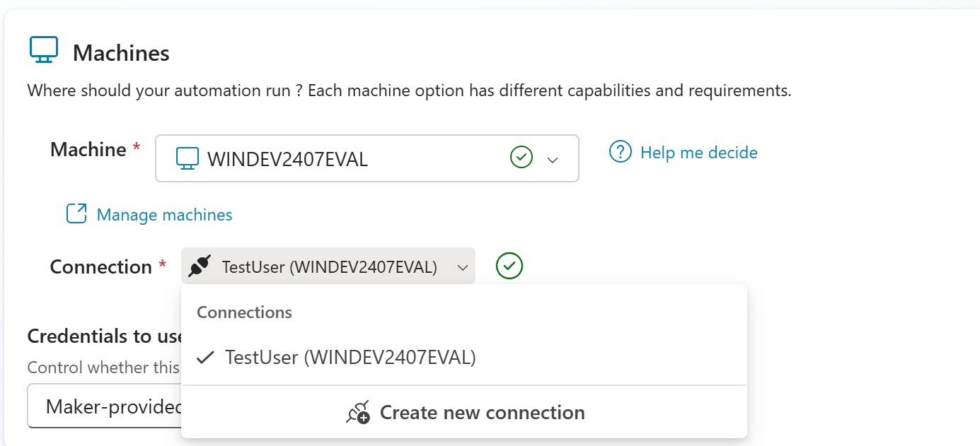Open the Maker-provided credentials dropdown
The height and width of the screenshot is (446, 980).
[x=105, y=406]
